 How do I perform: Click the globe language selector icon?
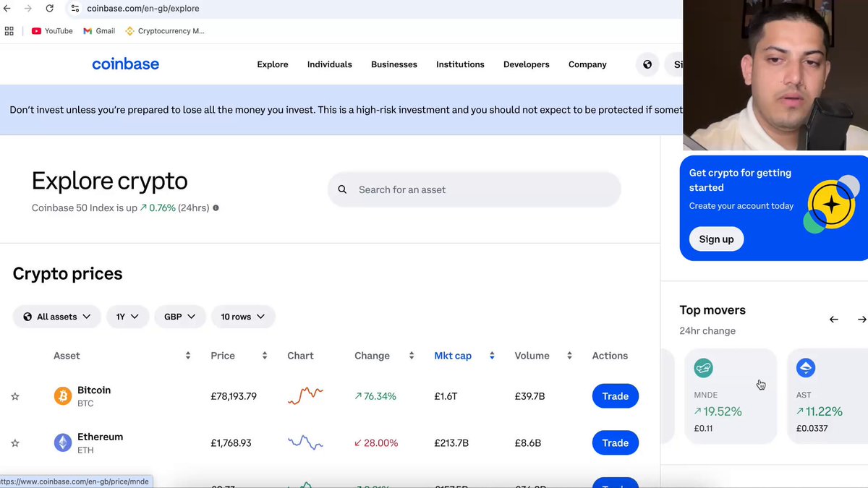647,64
